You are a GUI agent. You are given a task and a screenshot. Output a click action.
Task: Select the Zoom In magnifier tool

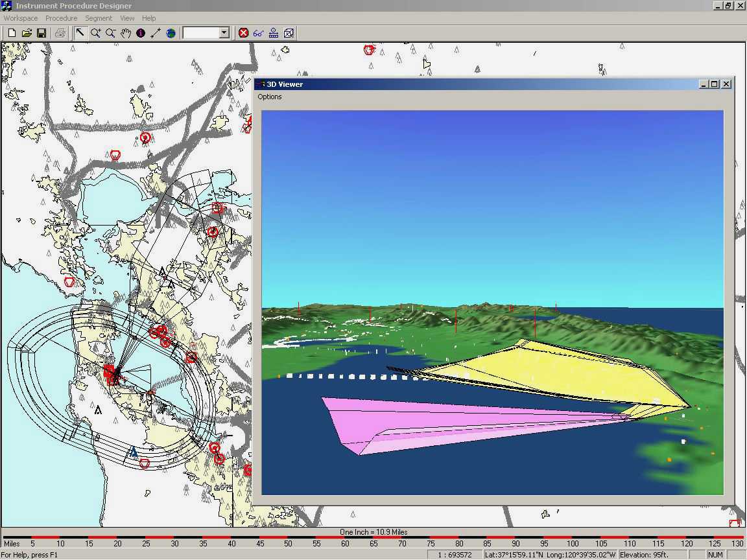tap(96, 32)
